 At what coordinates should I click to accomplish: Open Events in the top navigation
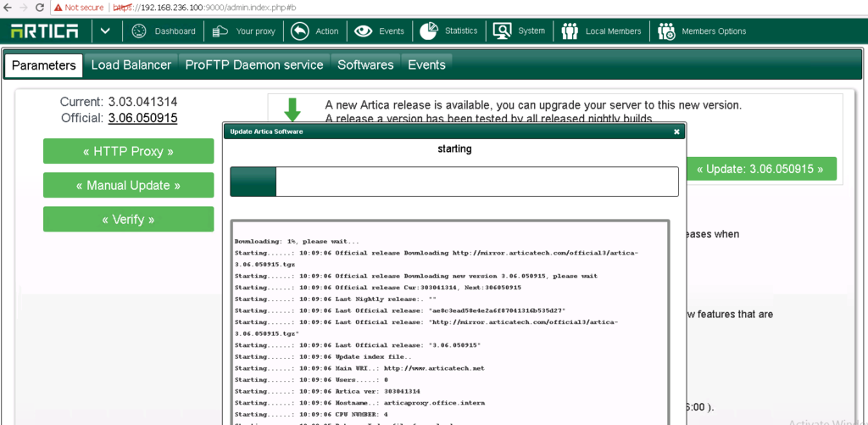coord(392,31)
